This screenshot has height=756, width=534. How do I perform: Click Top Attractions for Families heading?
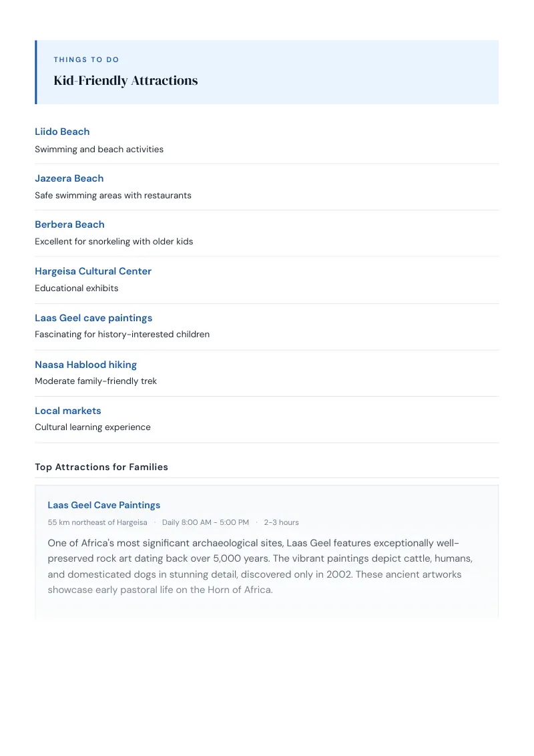click(101, 467)
